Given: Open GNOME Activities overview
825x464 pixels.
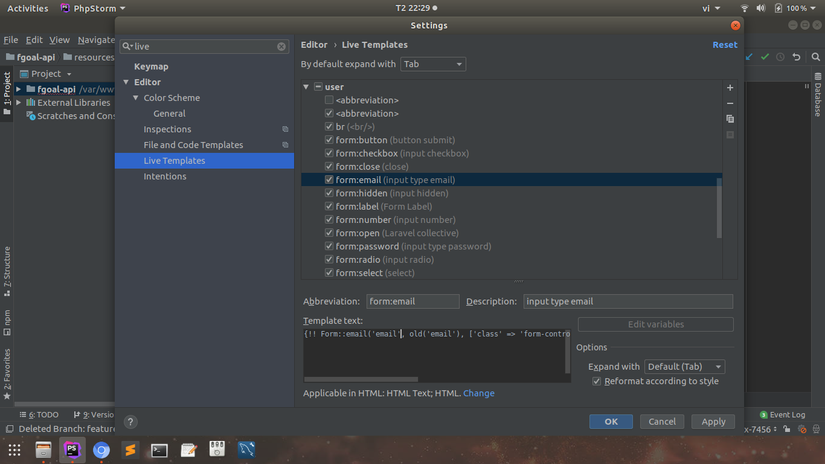Looking at the screenshot, I should pos(27,8).
